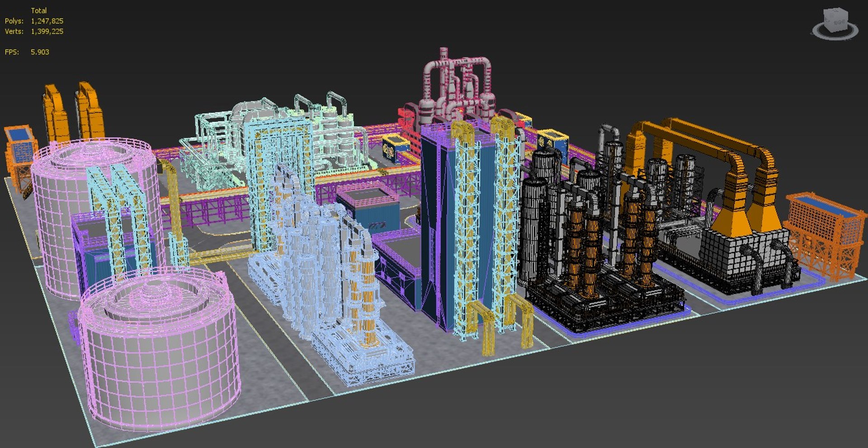Image resolution: width=868 pixels, height=448 pixels.
Task: Click the Polys: statistics label
Action: pyautogui.click(x=14, y=21)
